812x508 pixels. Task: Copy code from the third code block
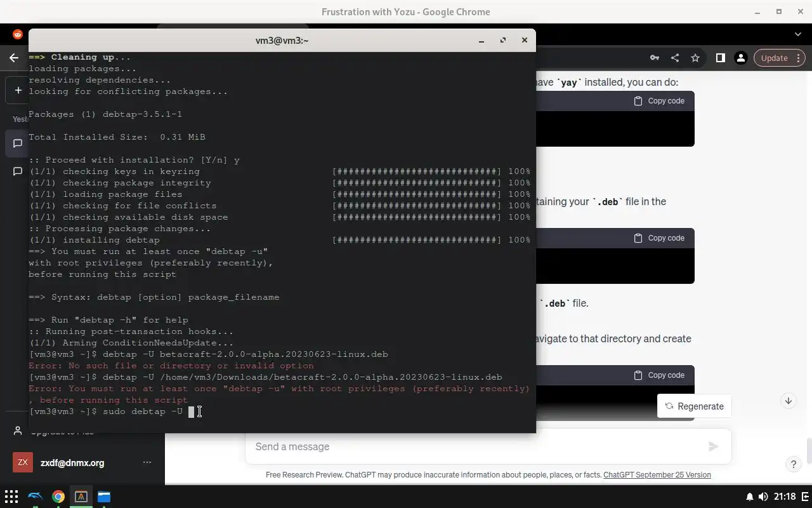point(659,375)
